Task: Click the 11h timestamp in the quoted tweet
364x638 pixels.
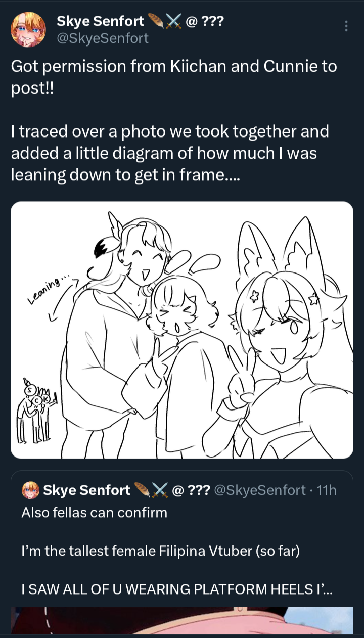Action: (326, 490)
